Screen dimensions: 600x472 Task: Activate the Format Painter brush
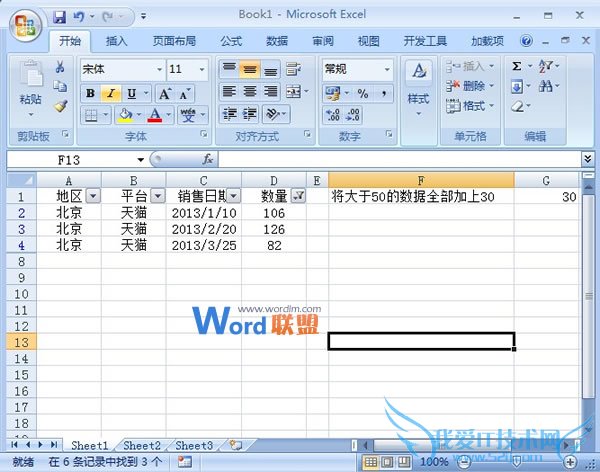(x=60, y=106)
